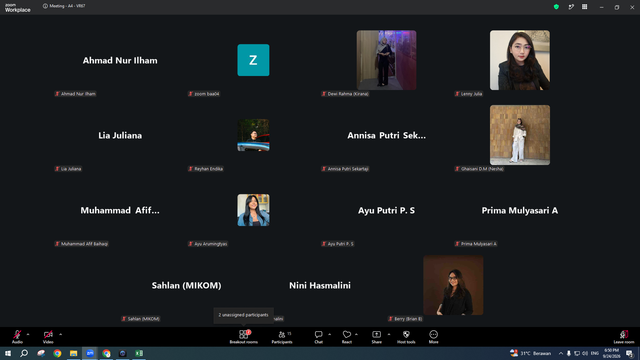Expand the React options arrow
This screenshot has height=360, width=640.
[x=356, y=334]
